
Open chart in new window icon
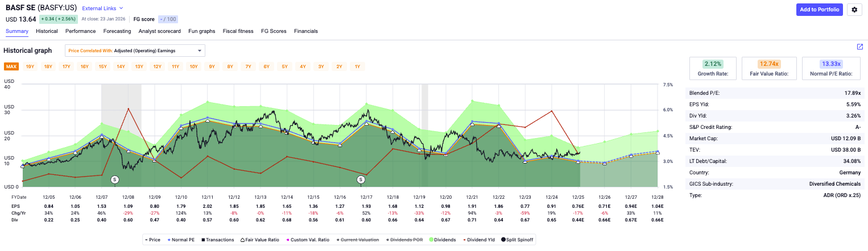(860, 47)
